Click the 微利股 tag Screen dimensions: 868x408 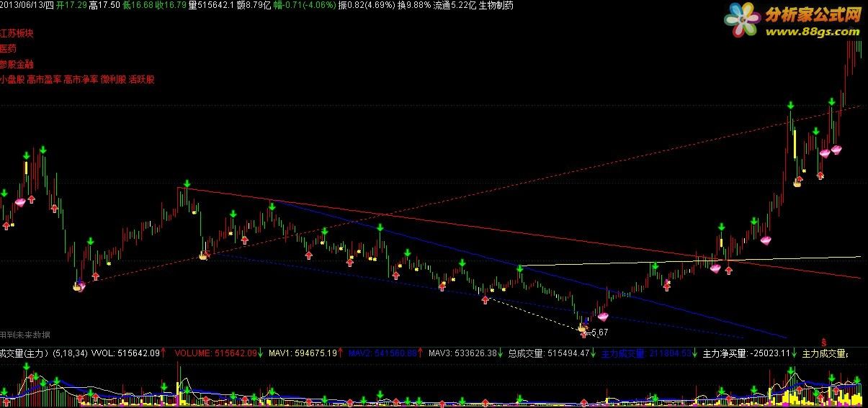click(x=113, y=79)
